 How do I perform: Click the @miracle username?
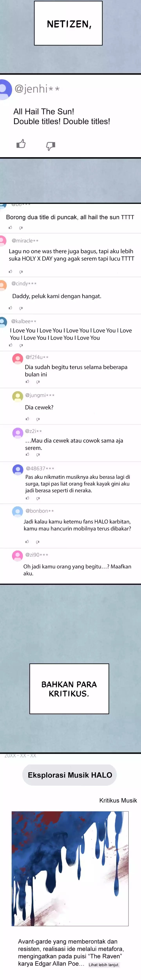pyautogui.click(x=25, y=241)
